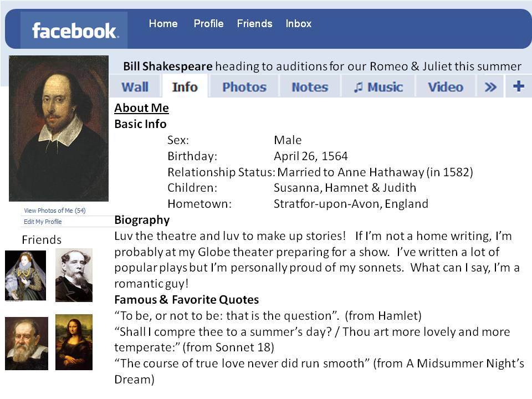
Task: Click the 'To be, or not to be' quote
Action: pyautogui.click(x=268, y=316)
